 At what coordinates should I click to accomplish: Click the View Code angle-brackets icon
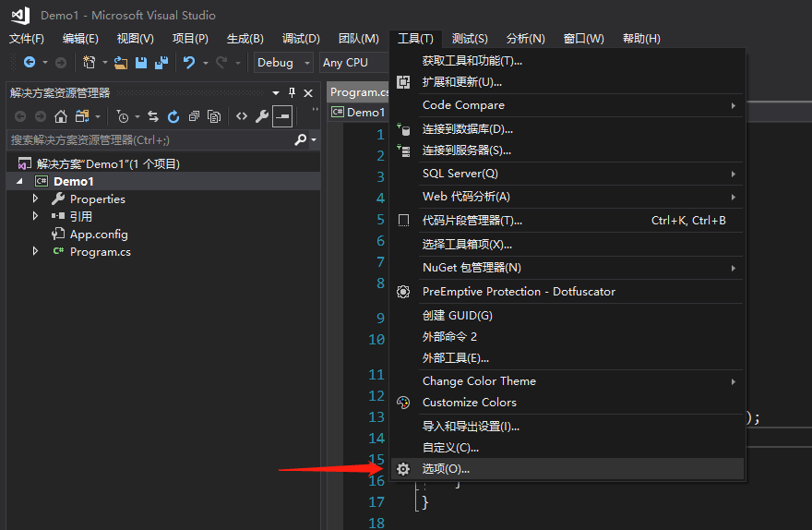point(242,116)
